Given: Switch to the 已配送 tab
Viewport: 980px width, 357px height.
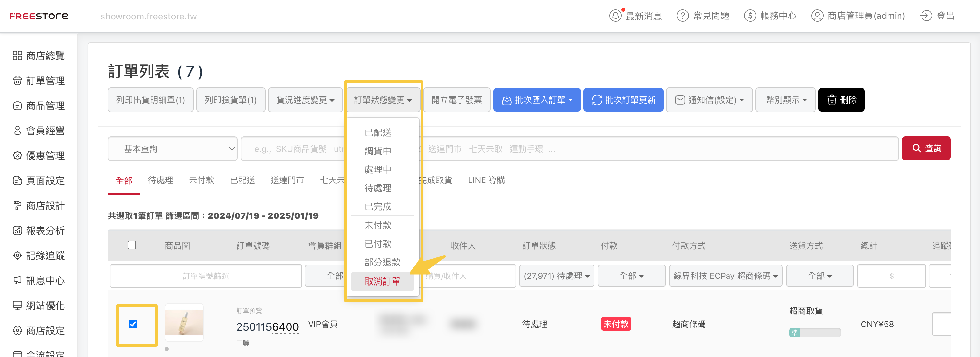Looking at the screenshot, I should click(242, 180).
